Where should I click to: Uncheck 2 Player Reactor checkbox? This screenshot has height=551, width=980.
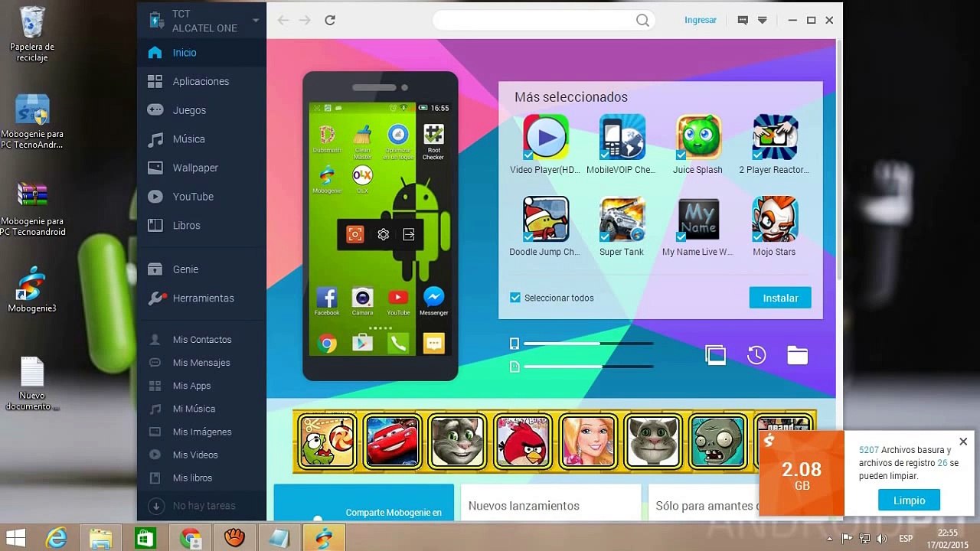(x=757, y=154)
